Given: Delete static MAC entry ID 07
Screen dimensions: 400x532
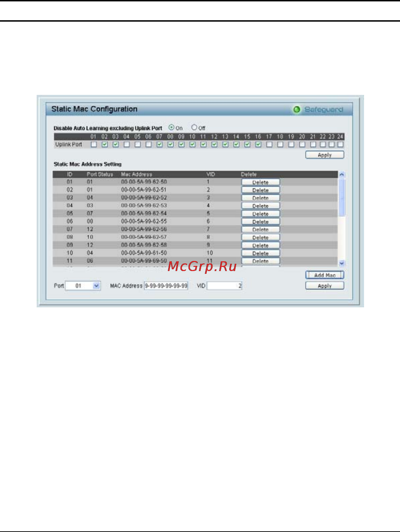Looking at the screenshot, I should click(260, 230).
